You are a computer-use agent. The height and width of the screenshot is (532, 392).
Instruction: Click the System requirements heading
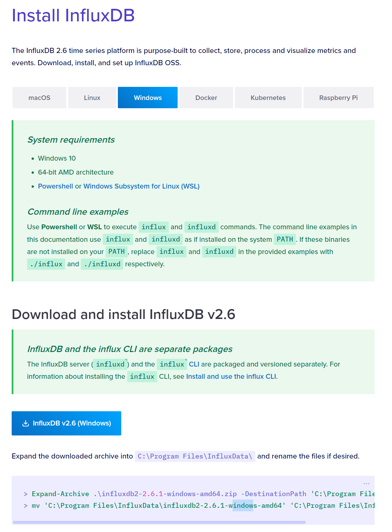point(71,140)
